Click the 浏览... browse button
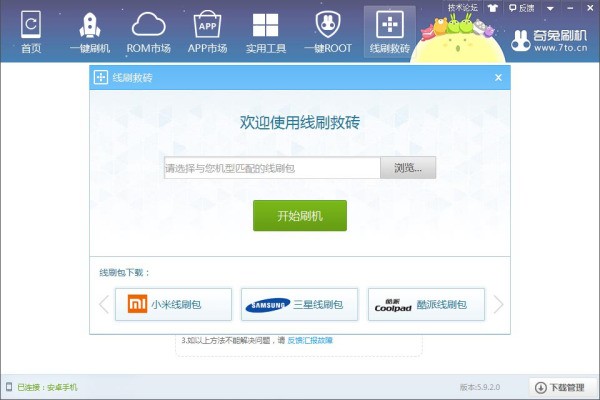 tap(408, 168)
